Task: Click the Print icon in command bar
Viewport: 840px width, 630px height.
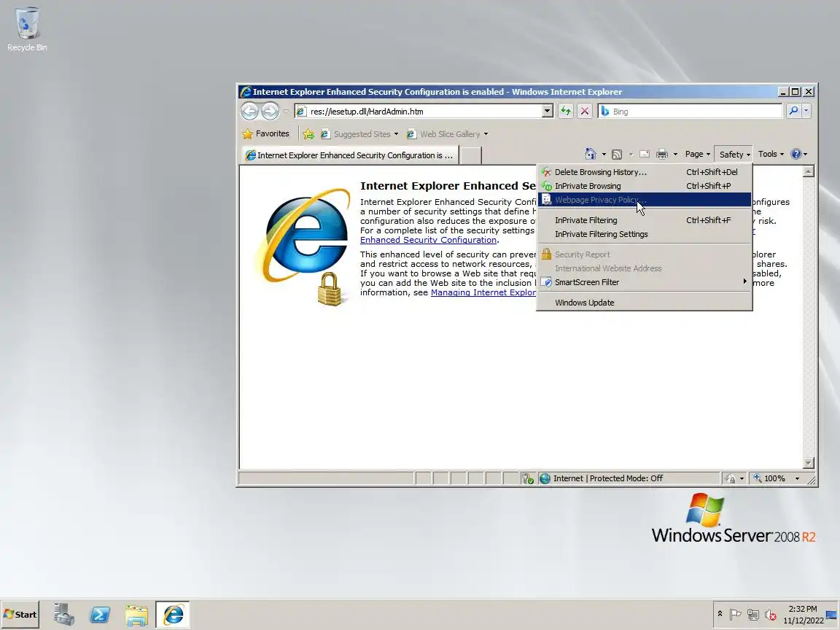Action: pyautogui.click(x=662, y=155)
